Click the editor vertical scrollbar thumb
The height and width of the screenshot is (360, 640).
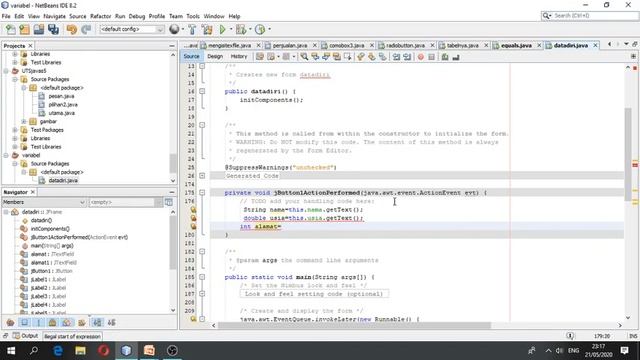click(628, 154)
